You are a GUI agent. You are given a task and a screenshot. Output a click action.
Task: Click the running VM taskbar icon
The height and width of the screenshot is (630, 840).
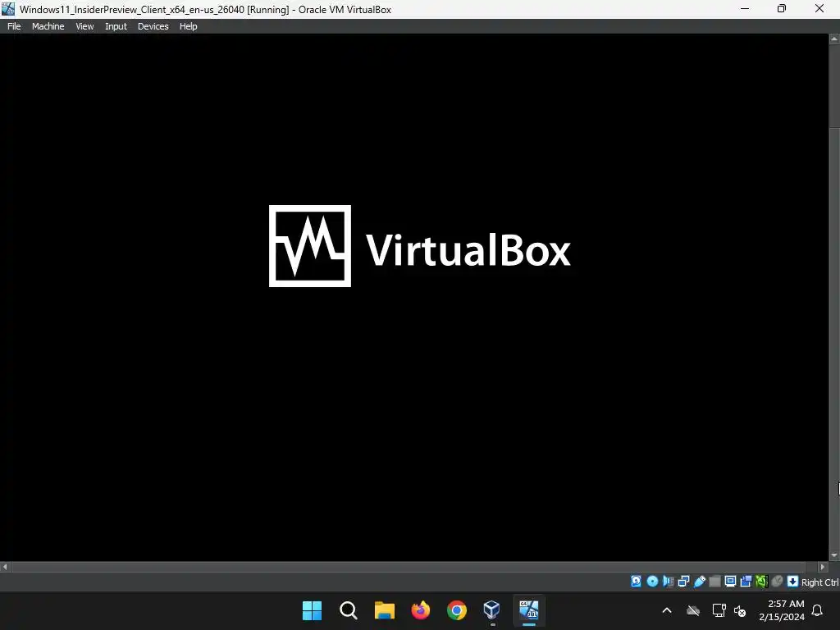[x=529, y=610]
